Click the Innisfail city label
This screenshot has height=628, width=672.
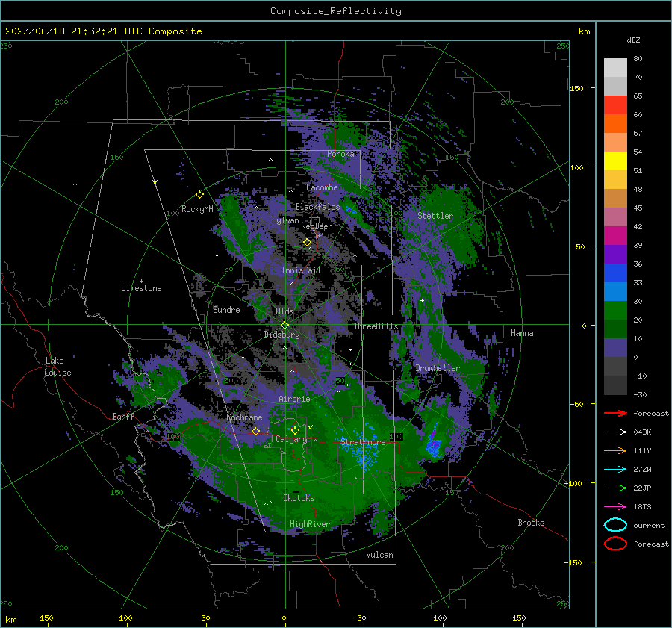tap(301, 270)
